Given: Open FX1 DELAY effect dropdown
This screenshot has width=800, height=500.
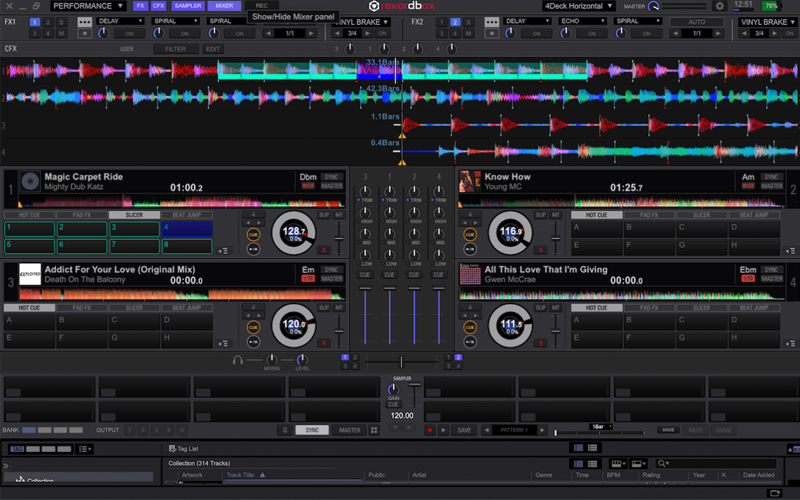Looking at the screenshot, I should click(120, 21).
